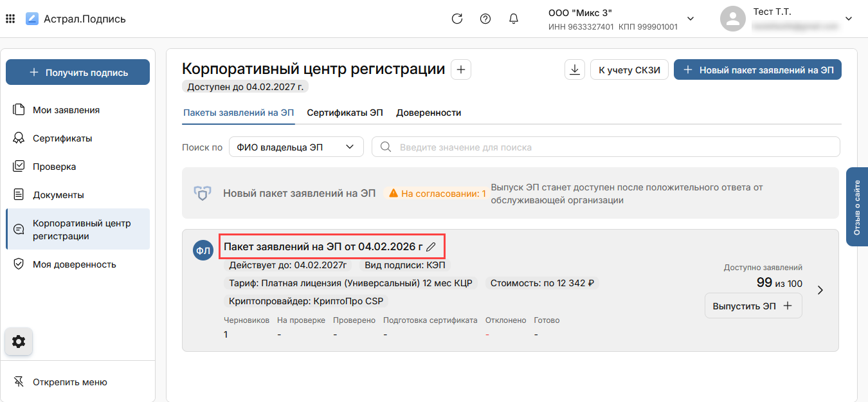Open 'Мои заявления' in sidebar
This screenshot has height=402, width=868.
click(66, 110)
